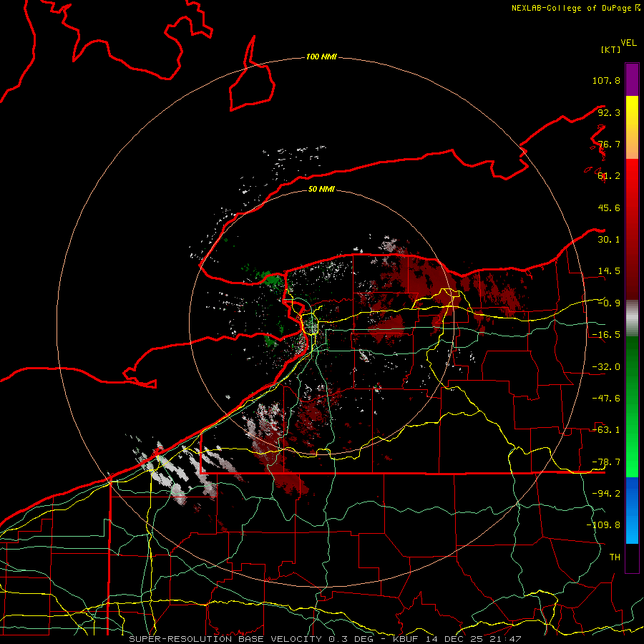Screen dimensions: 644x644
Task: Click the 14.5 legend value
Action: pos(609,271)
